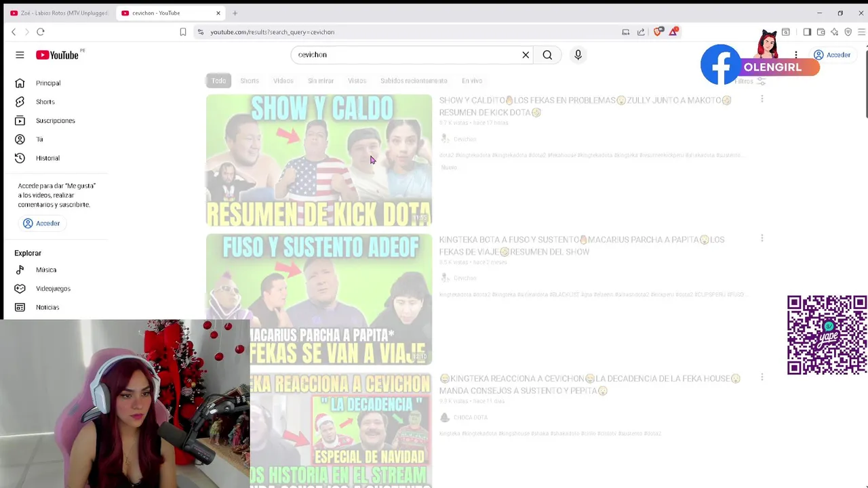Switch to the Zoé - Labios Rotos tab
The image size is (868, 488).
pos(60,13)
